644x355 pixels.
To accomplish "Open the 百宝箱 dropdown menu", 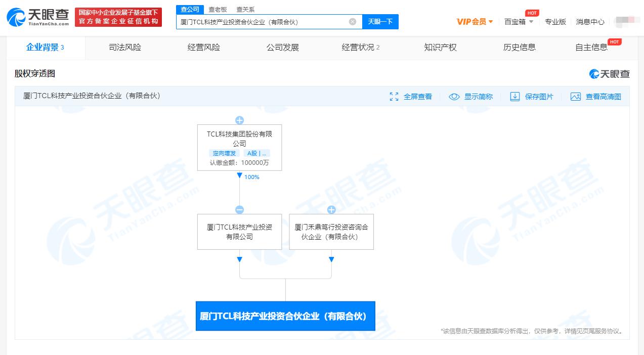I will click(x=519, y=22).
